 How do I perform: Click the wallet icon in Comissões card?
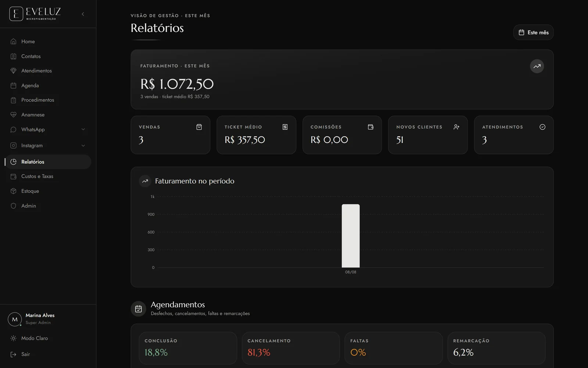tap(371, 127)
